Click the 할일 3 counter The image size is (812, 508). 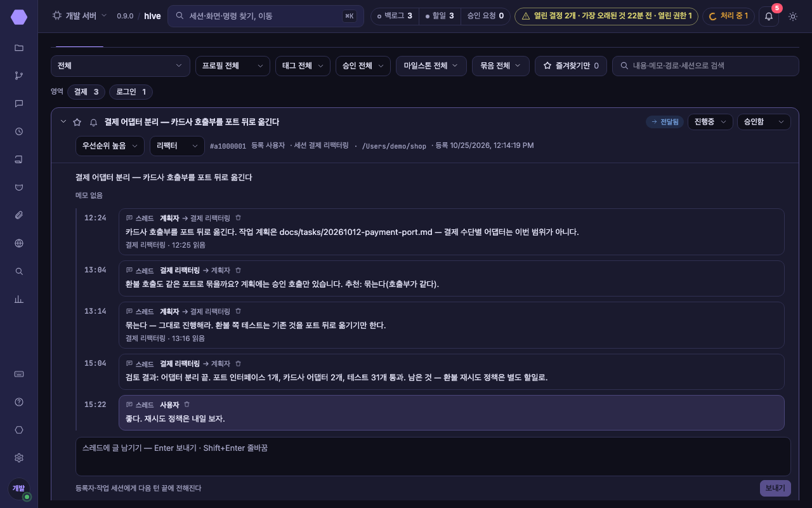coord(440,16)
